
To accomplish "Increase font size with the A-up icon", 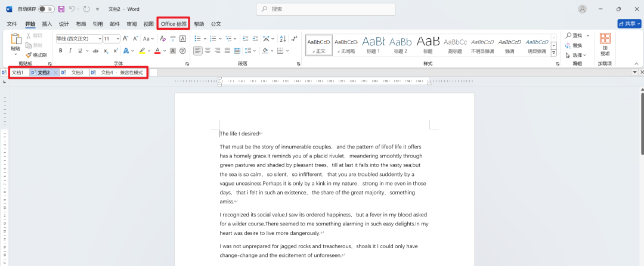I will click(126, 39).
